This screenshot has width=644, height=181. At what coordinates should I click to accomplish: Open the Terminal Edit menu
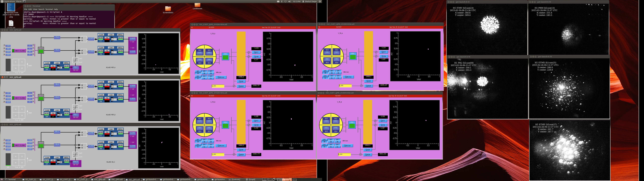point(30,9)
